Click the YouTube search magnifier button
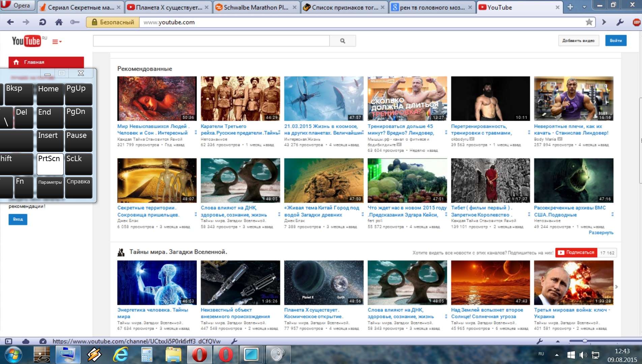This screenshot has width=642, height=364. point(342,41)
